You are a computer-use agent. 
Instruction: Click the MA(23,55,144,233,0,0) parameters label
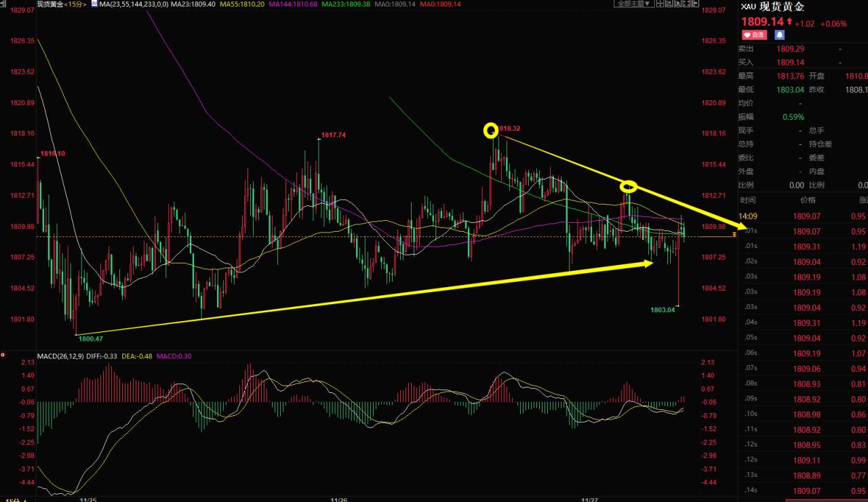(134, 4)
